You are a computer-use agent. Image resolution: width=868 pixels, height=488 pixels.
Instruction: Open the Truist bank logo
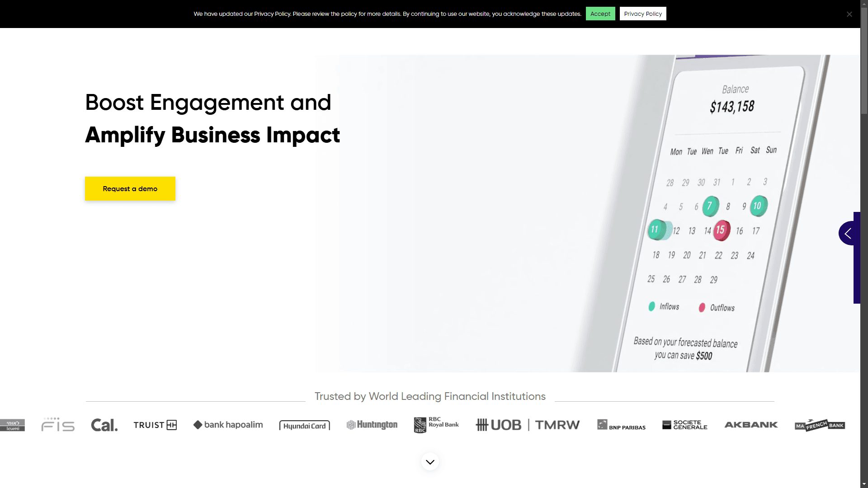155,425
